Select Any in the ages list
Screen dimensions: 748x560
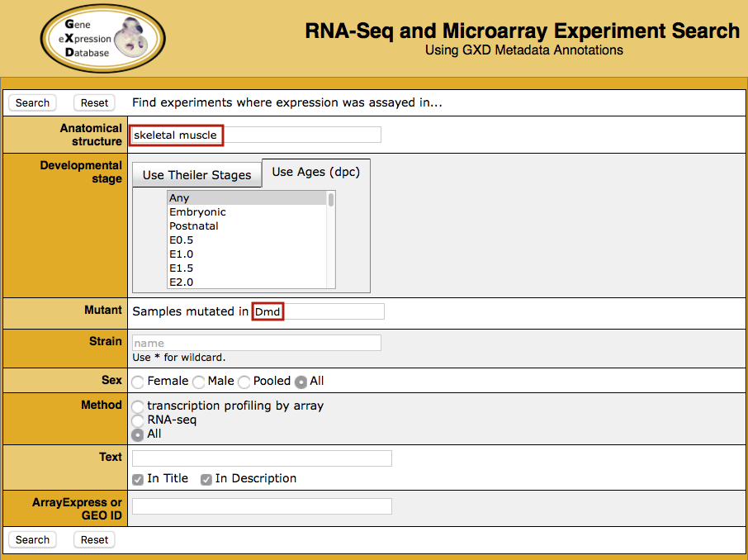coord(247,198)
